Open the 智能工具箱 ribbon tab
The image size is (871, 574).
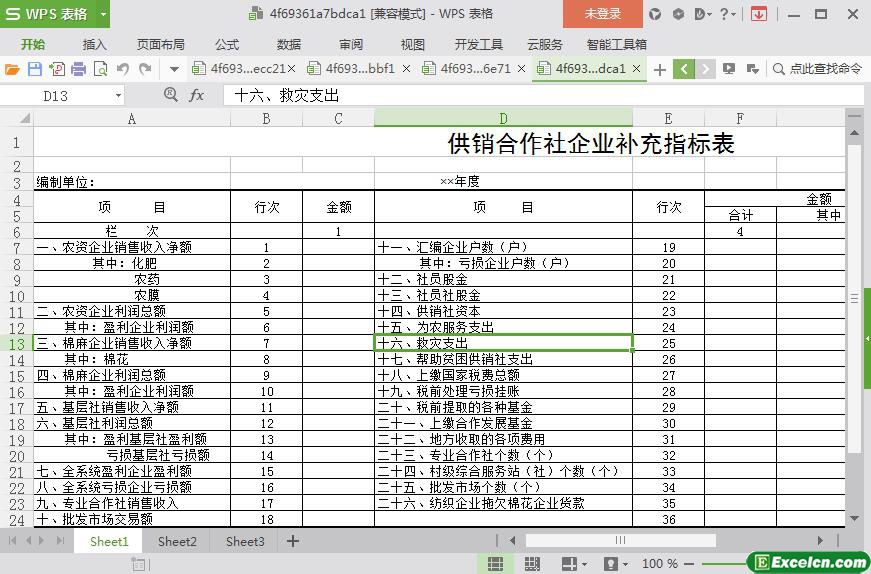(x=617, y=44)
